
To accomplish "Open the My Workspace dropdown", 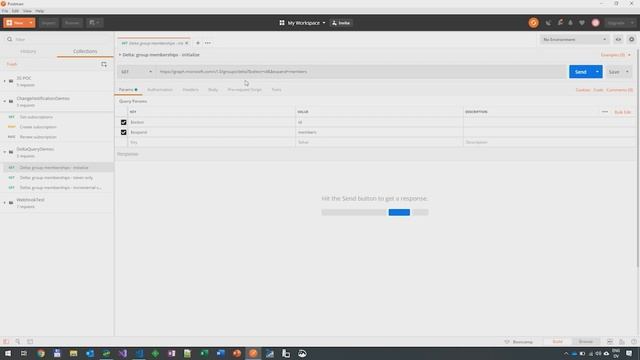I will click(x=302, y=23).
